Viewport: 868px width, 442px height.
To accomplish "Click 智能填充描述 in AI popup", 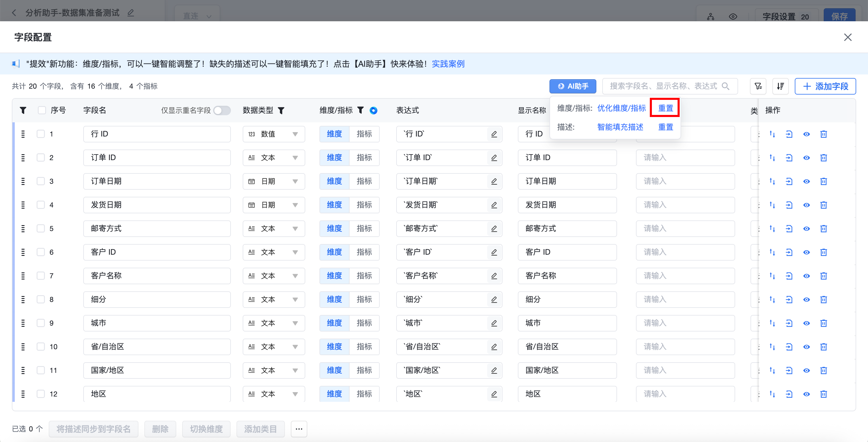I will click(620, 127).
